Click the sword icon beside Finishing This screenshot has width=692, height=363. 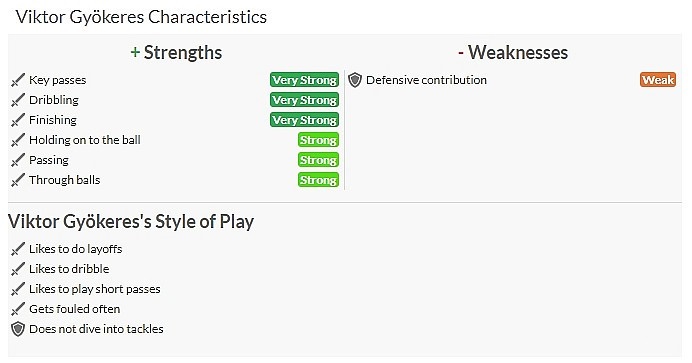(18, 120)
